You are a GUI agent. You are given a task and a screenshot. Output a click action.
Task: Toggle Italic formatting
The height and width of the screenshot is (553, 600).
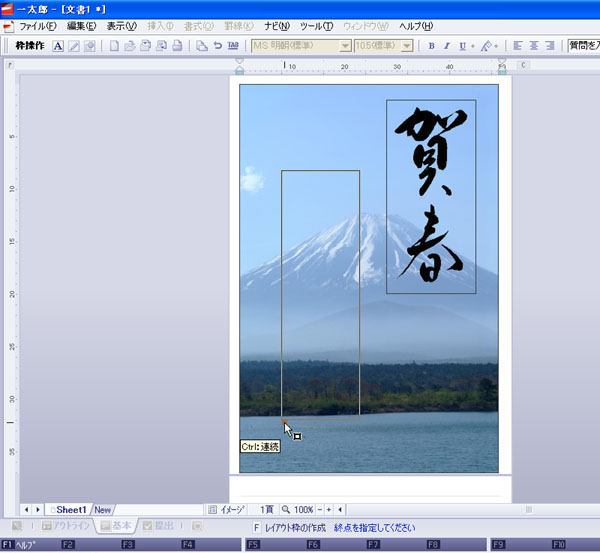(x=446, y=46)
